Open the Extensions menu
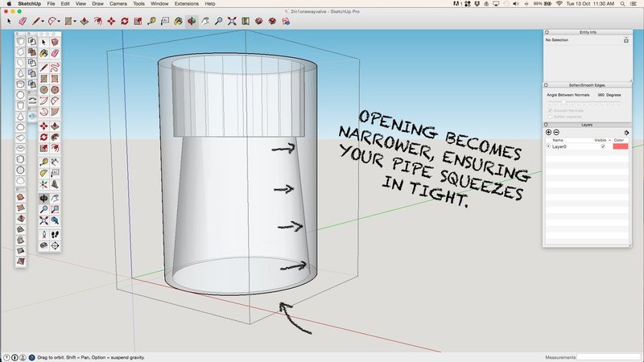Image resolution: width=644 pixels, height=362 pixels. [x=187, y=4]
